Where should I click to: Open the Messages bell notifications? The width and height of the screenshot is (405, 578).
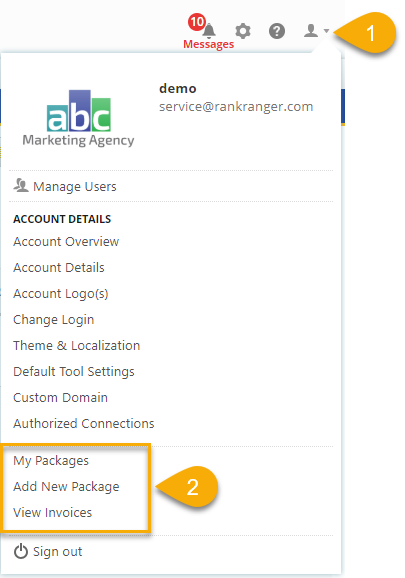pyautogui.click(x=209, y=31)
